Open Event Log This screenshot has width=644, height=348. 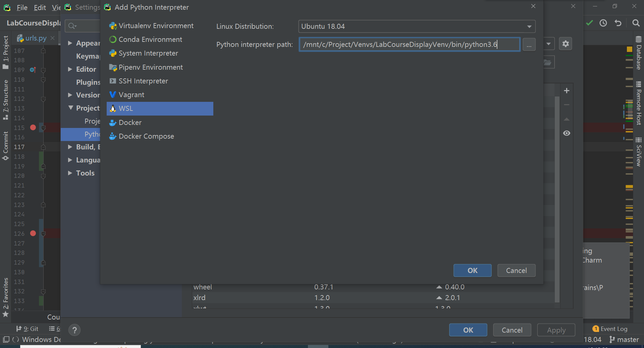[x=610, y=329]
